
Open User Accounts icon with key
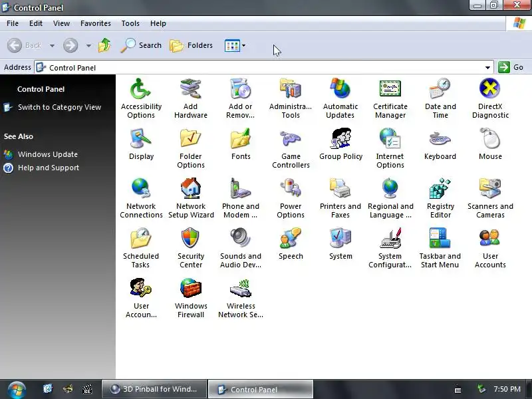[x=141, y=298]
